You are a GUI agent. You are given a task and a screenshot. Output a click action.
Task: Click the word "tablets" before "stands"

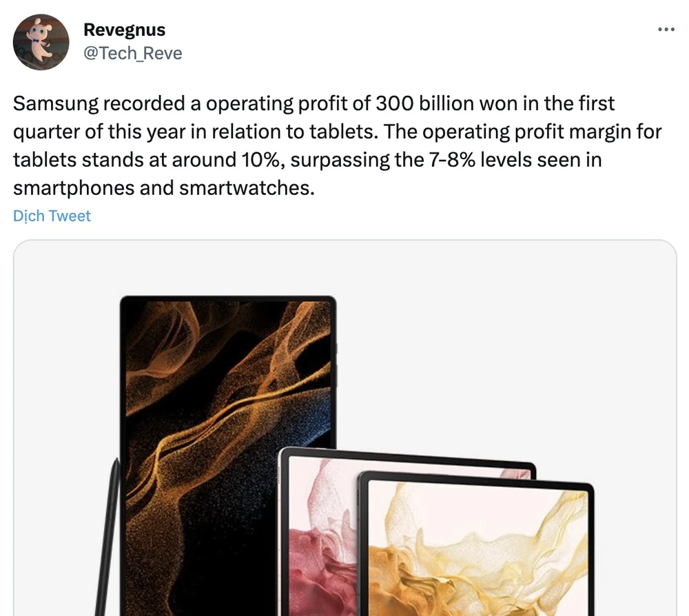pos(45,160)
